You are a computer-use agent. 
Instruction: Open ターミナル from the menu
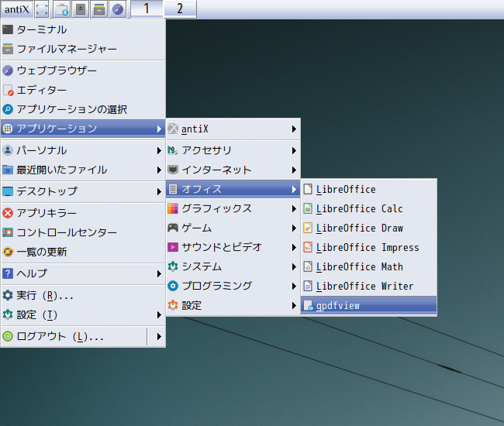click(83, 29)
